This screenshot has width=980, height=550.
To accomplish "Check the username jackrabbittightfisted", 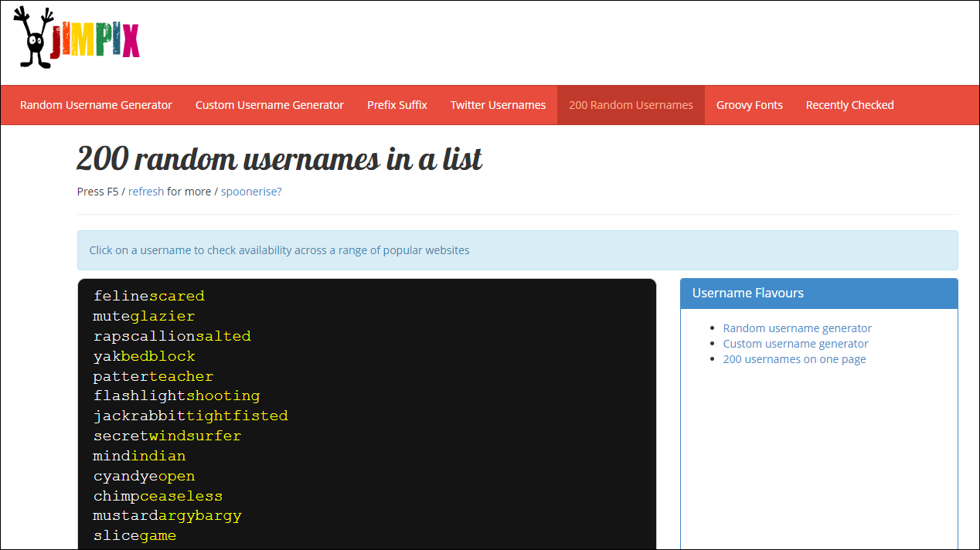I will (190, 416).
